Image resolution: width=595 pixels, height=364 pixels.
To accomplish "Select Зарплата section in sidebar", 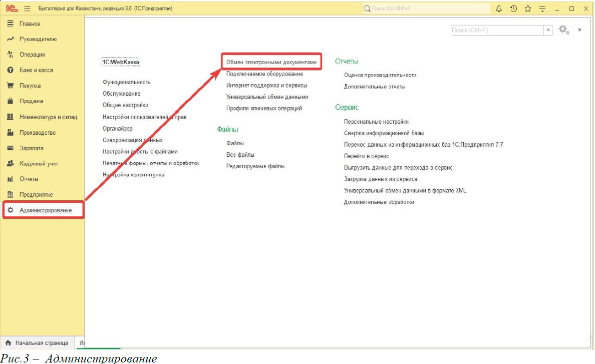I will 31,148.
